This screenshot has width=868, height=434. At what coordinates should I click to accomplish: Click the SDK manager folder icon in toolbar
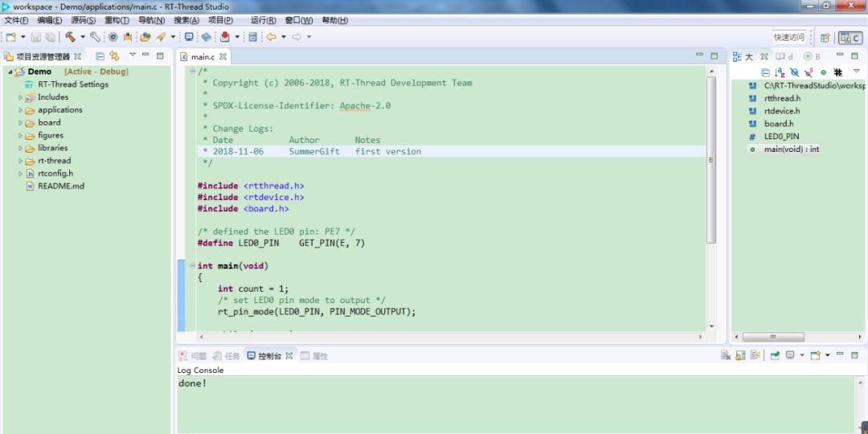[x=145, y=37]
